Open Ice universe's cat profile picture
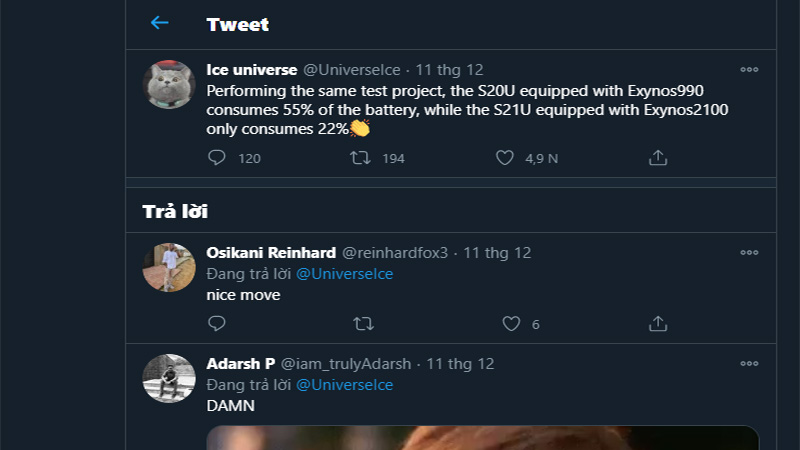 click(x=169, y=85)
